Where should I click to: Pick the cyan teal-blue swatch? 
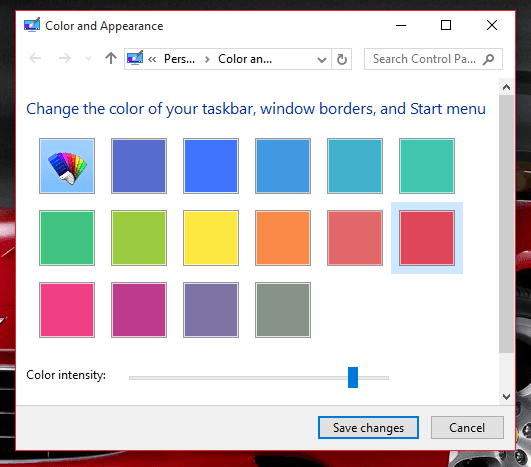tap(355, 166)
